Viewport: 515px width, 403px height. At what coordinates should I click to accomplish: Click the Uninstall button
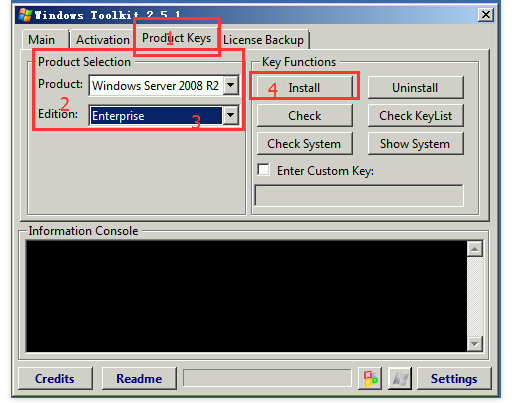(415, 88)
